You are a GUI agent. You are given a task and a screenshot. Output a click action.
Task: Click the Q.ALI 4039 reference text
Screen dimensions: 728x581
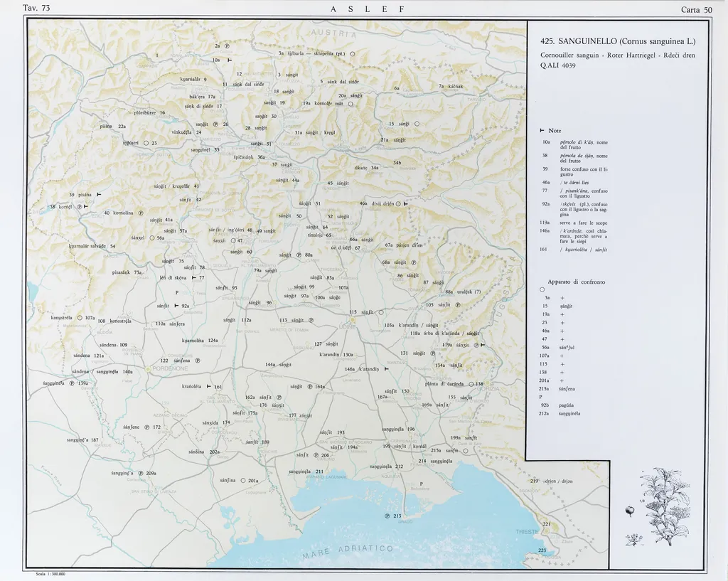[x=558, y=65]
